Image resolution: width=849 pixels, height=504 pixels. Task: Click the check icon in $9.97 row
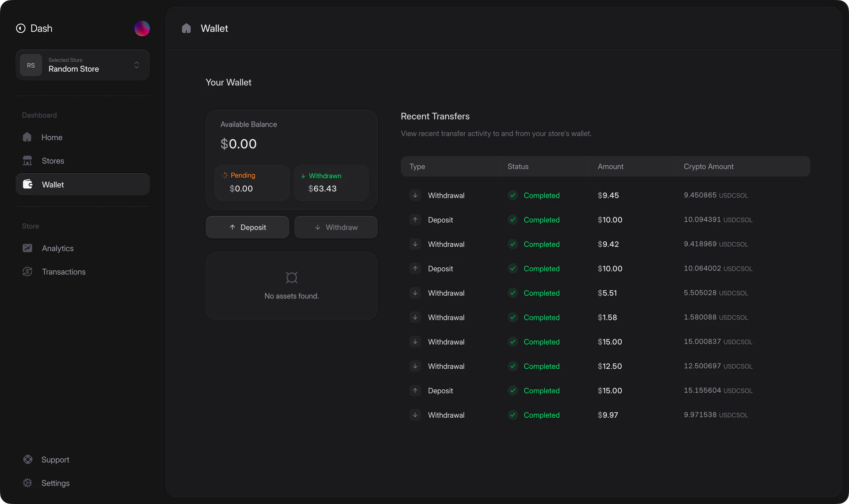(x=512, y=415)
